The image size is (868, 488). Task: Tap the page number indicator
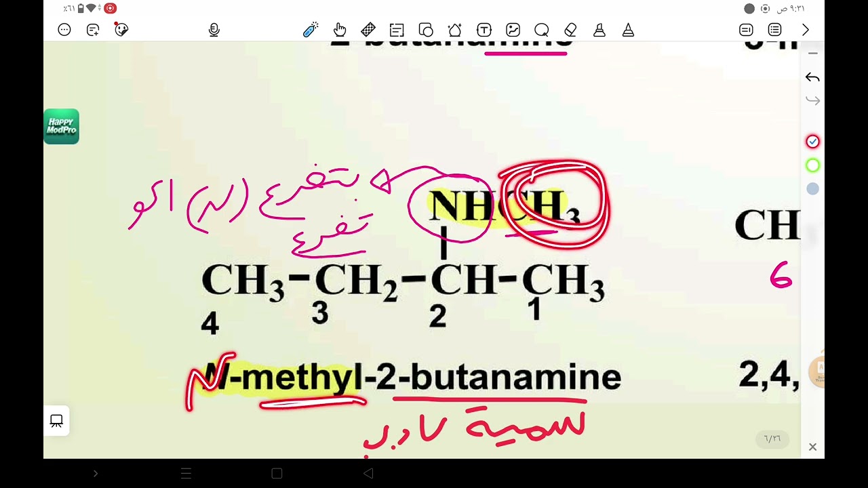[x=772, y=439]
